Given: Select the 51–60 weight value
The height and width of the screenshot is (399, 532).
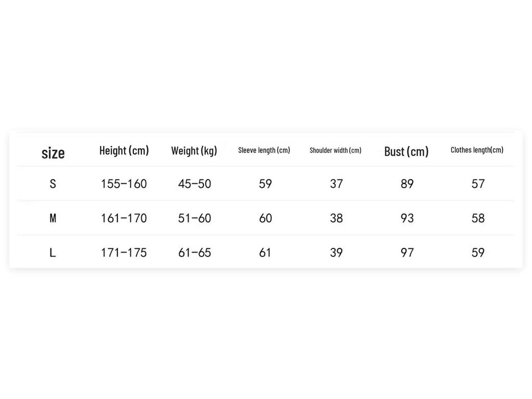Looking at the screenshot, I should [194, 218].
